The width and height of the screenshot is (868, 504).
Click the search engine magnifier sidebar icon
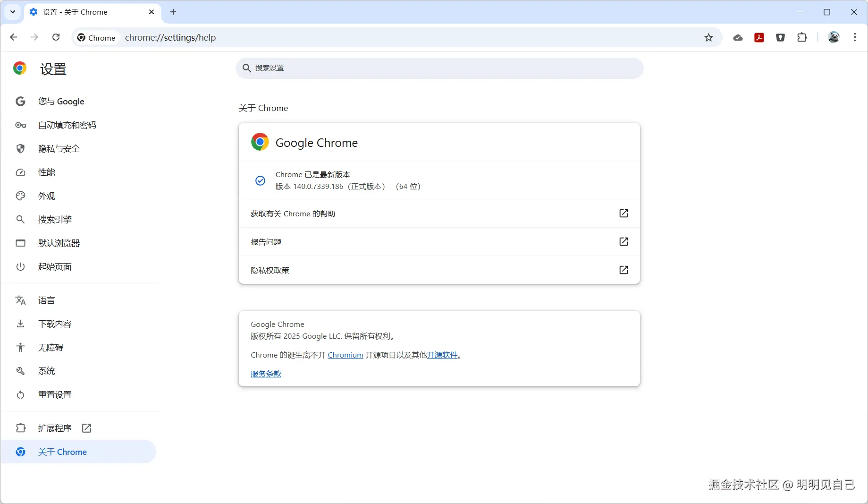point(20,220)
